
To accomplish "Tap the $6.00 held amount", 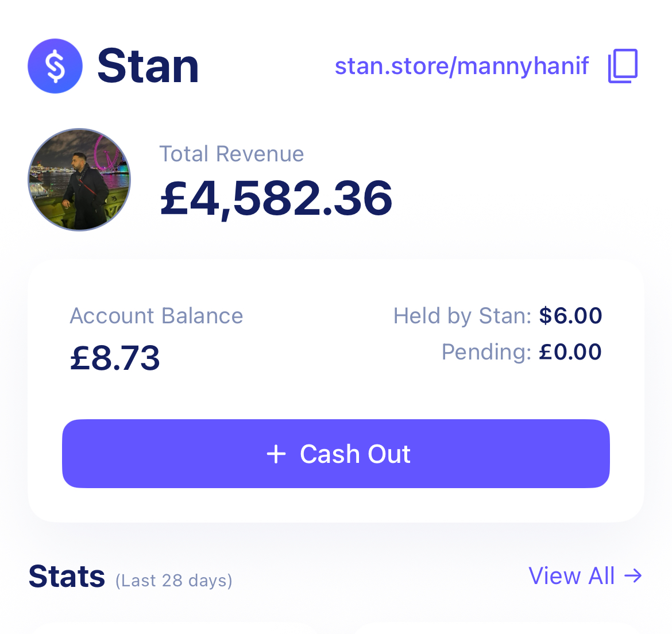I will [570, 316].
